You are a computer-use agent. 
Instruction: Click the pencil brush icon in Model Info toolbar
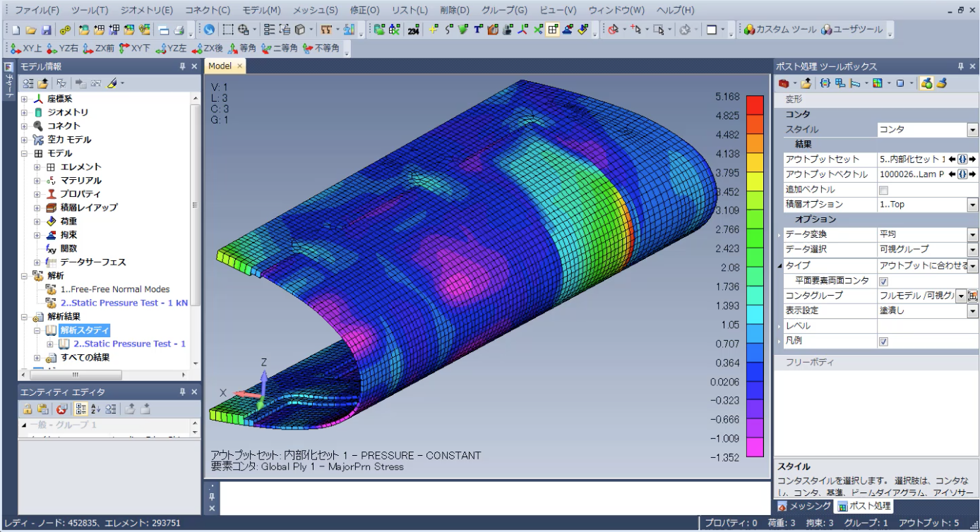coord(112,83)
